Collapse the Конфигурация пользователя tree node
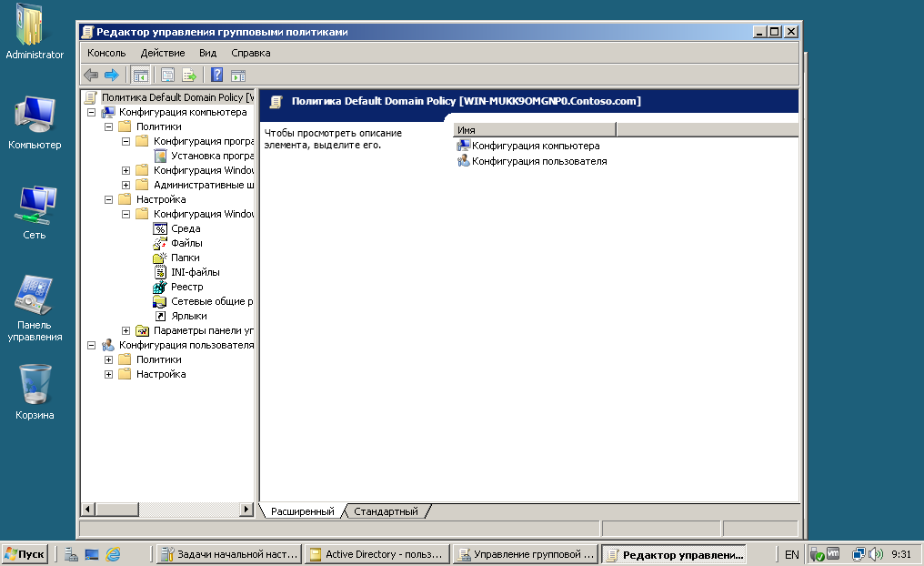 pos(91,346)
